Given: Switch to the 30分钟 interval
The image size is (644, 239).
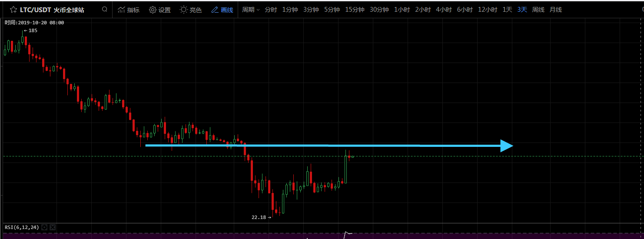Looking at the screenshot, I should click(x=379, y=10).
